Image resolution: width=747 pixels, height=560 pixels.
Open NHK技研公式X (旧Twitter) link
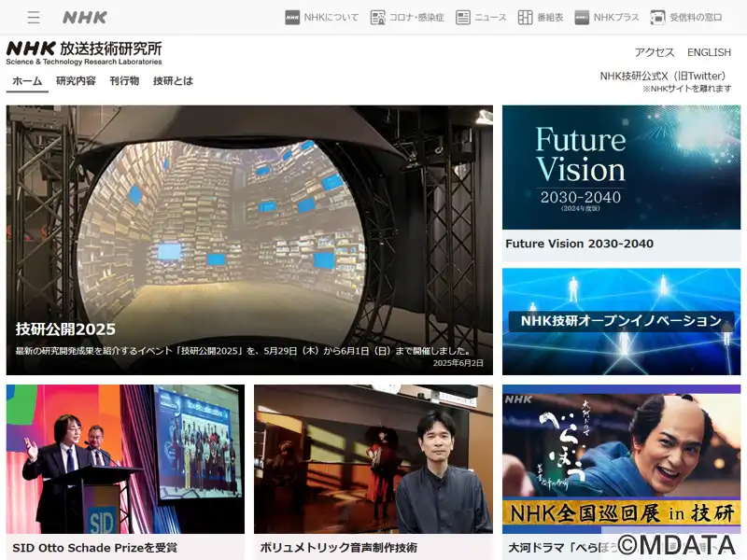click(x=665, y=77)
